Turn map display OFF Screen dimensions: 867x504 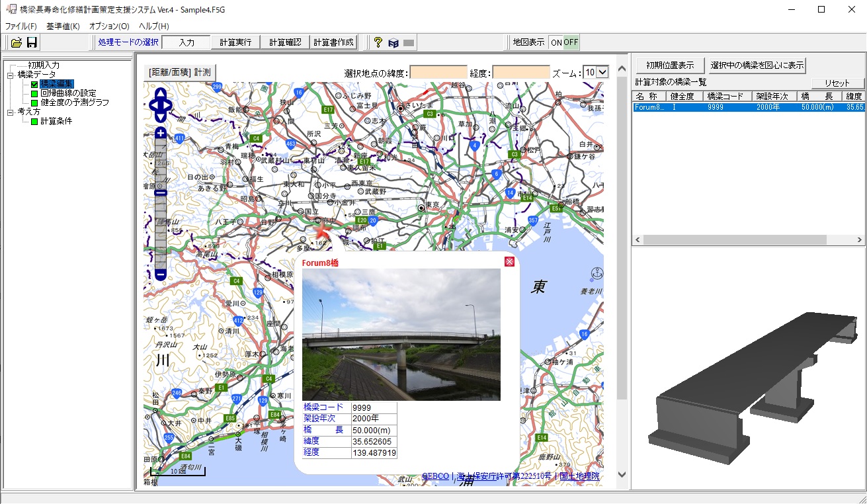click(571, 42)
